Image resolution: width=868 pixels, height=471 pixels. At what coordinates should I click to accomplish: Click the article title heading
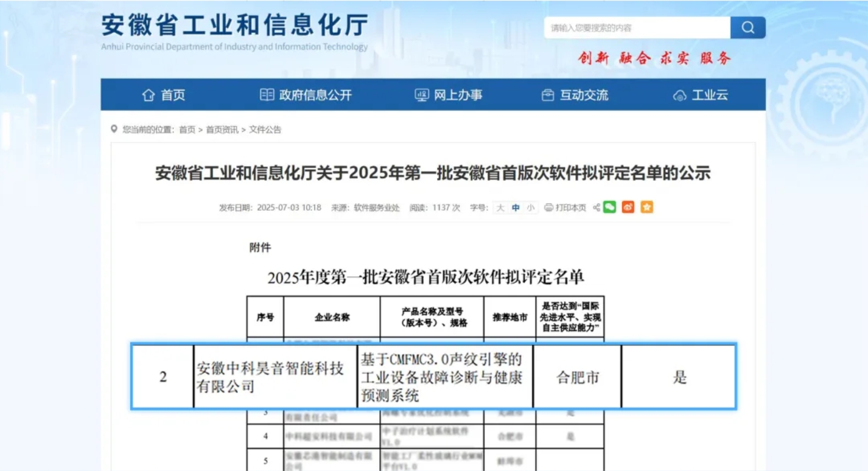pyautogui.click(x=433, y=173)
